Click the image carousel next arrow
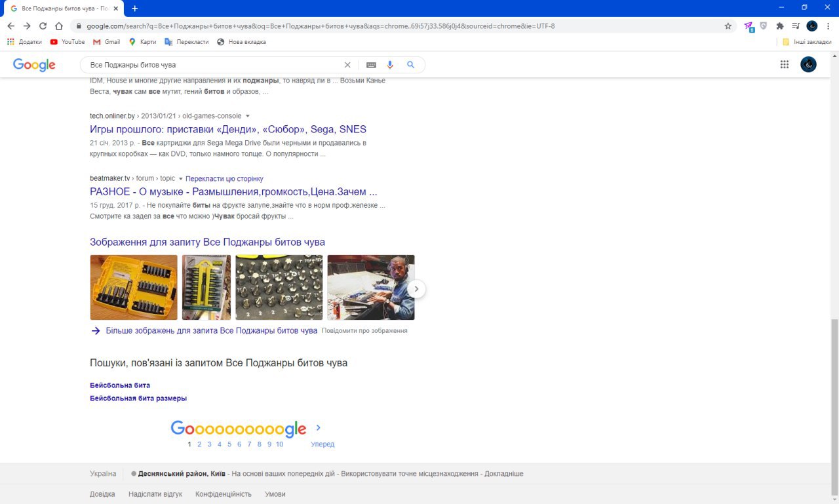Image resolution: width=839 pixels, height=504 pixels. pos(417,289)
